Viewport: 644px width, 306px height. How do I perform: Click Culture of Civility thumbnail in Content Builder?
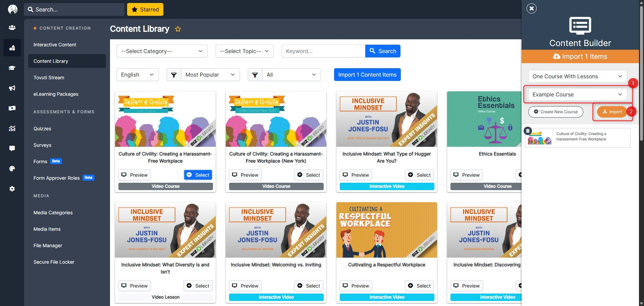coord(539,138)
